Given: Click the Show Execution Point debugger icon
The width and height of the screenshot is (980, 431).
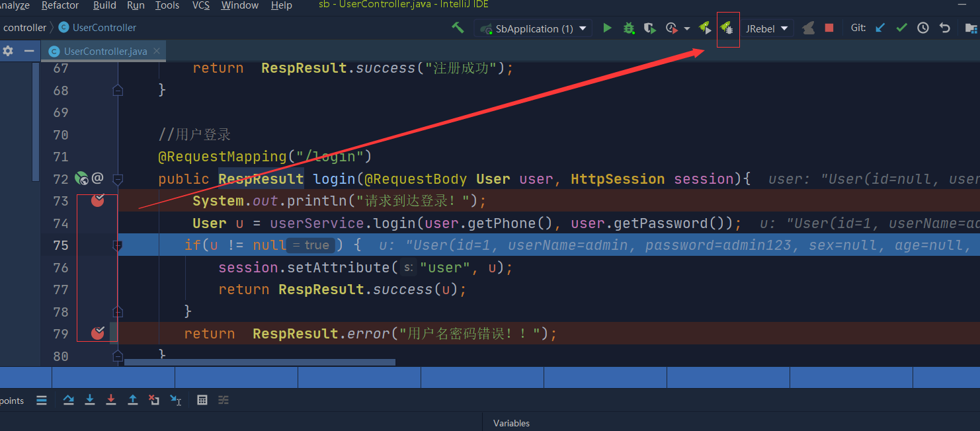Looking at the screenshot, I should (42, 400).
